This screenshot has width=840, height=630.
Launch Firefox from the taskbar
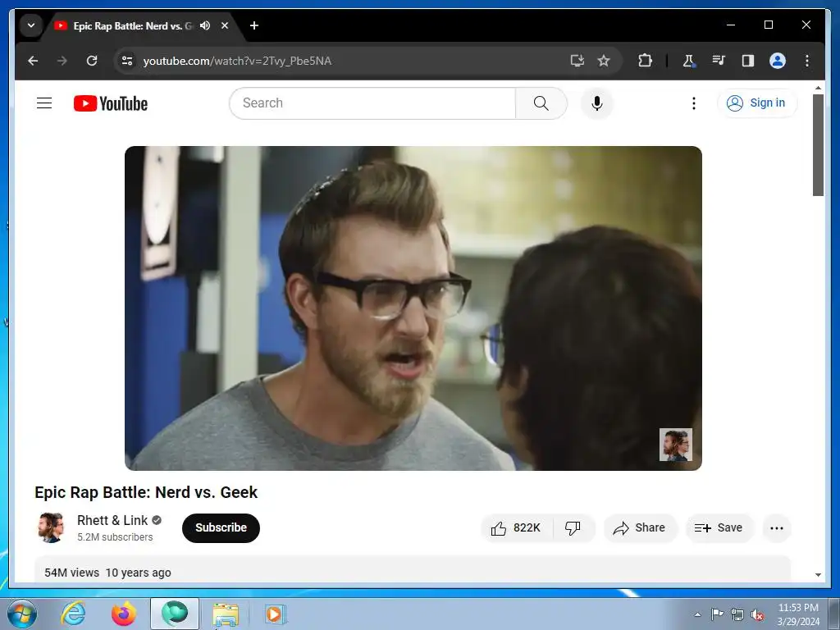(123, 614)
